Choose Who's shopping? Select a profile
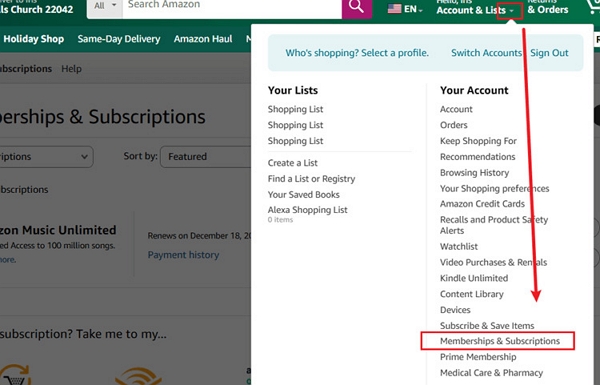The width and height of the screenshot is (600, 385). click(x=357, y=53)
